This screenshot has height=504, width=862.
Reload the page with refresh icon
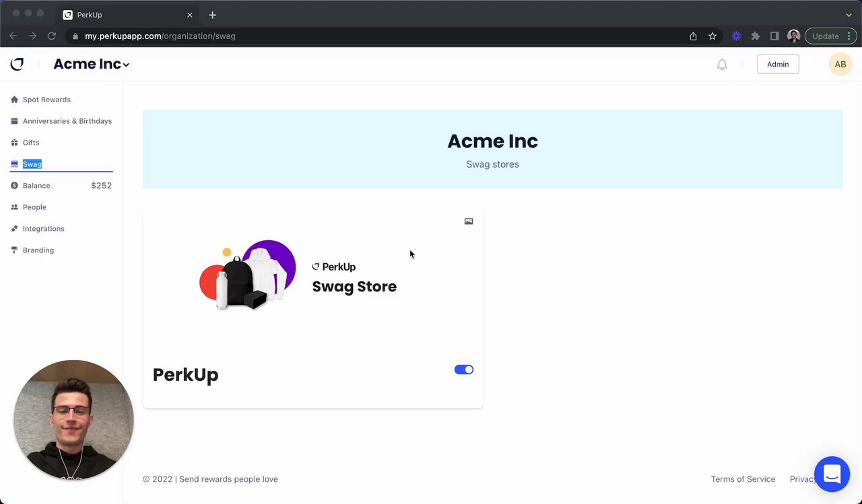(52, 36)
